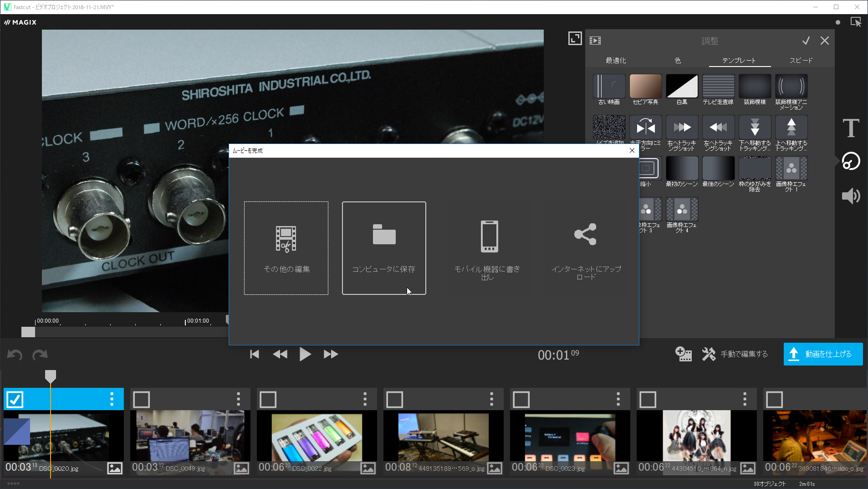Apply the 左へトラッキングショット effect
This screenshot has width=868, height=489.
click(x=718, y=127)
